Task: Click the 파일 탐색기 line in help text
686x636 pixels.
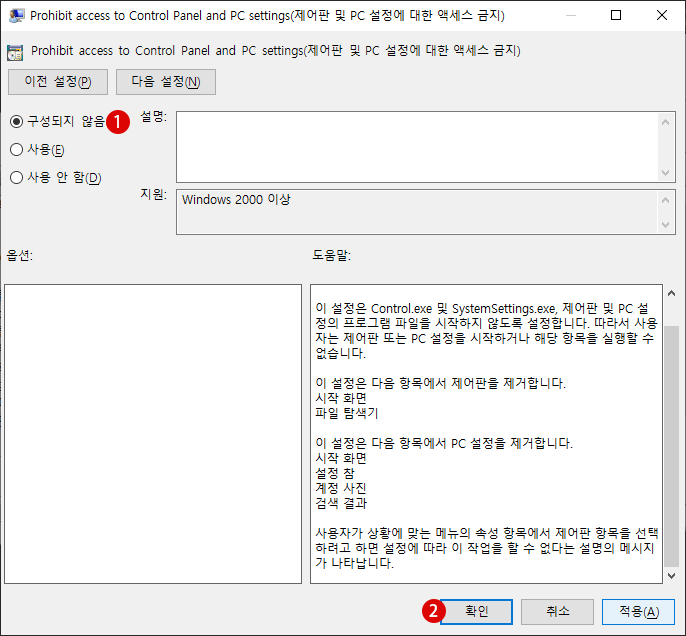Action: click(x=346, y=413)
